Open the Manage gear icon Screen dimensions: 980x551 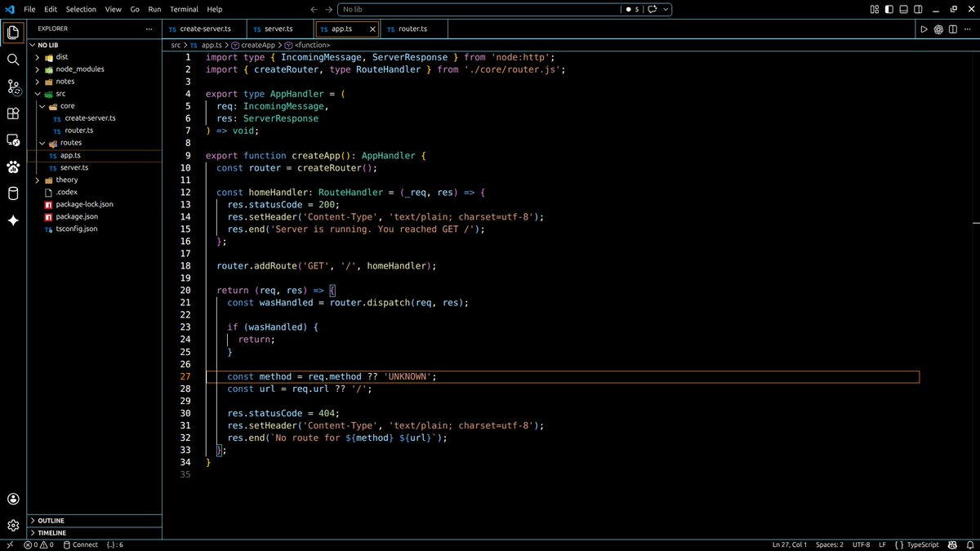pyautogui.click(x=13, y=525)
